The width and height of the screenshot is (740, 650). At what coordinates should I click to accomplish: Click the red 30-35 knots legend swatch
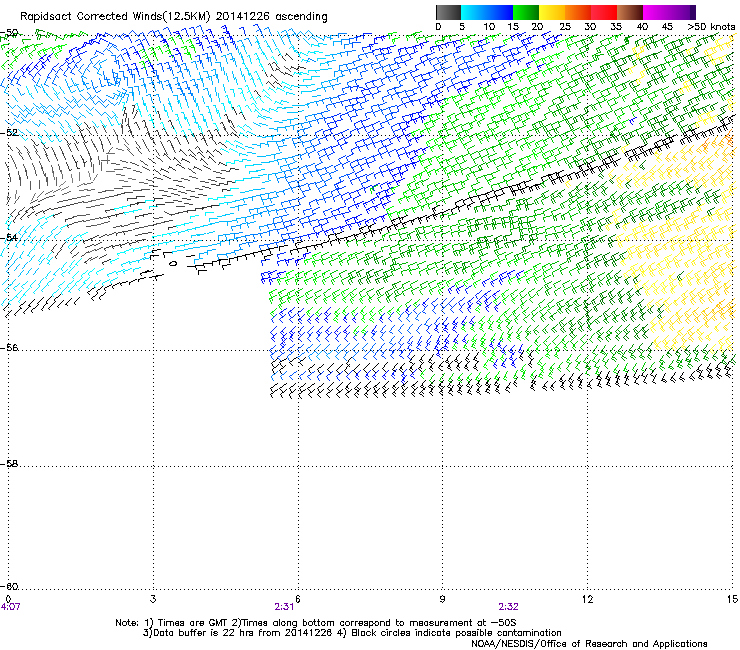(604, 12)
